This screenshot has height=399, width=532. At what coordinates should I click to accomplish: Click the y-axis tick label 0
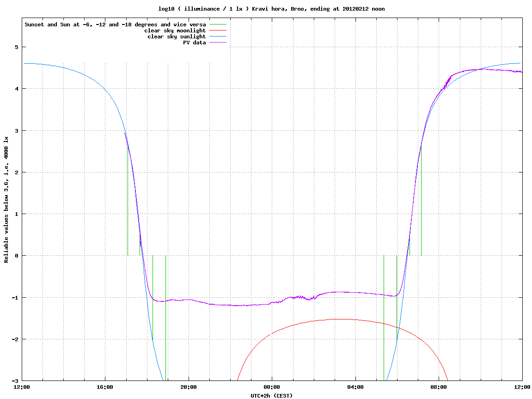(16, 256)
